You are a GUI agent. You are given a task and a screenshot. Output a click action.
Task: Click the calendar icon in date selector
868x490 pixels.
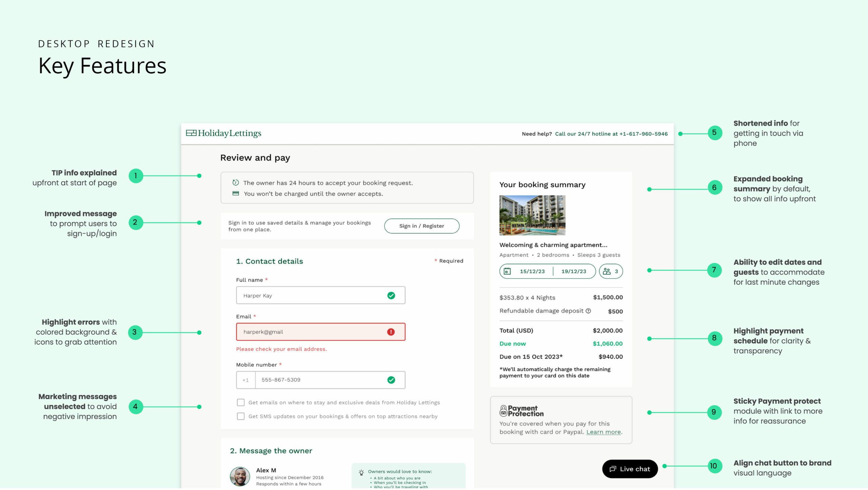(507, 271)
